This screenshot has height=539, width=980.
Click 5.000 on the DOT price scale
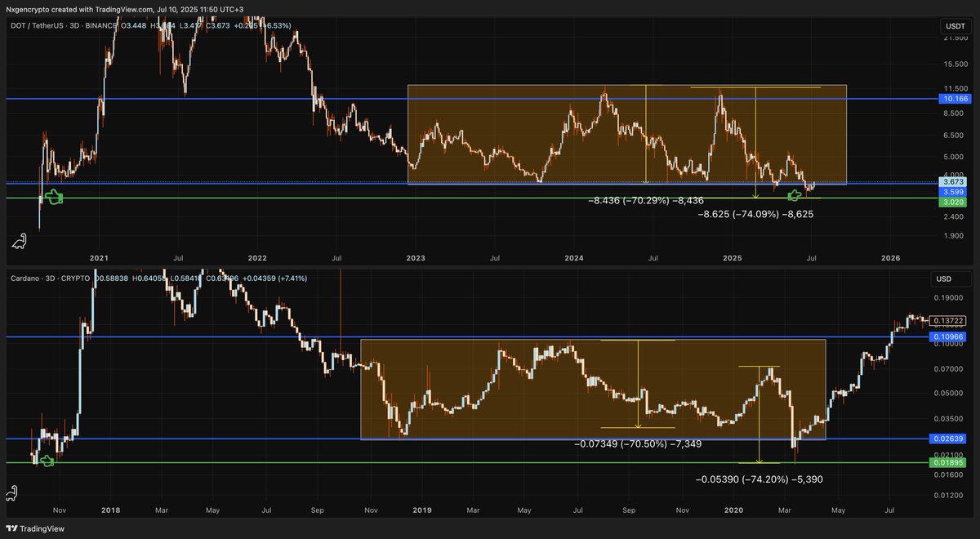(954, 157)
